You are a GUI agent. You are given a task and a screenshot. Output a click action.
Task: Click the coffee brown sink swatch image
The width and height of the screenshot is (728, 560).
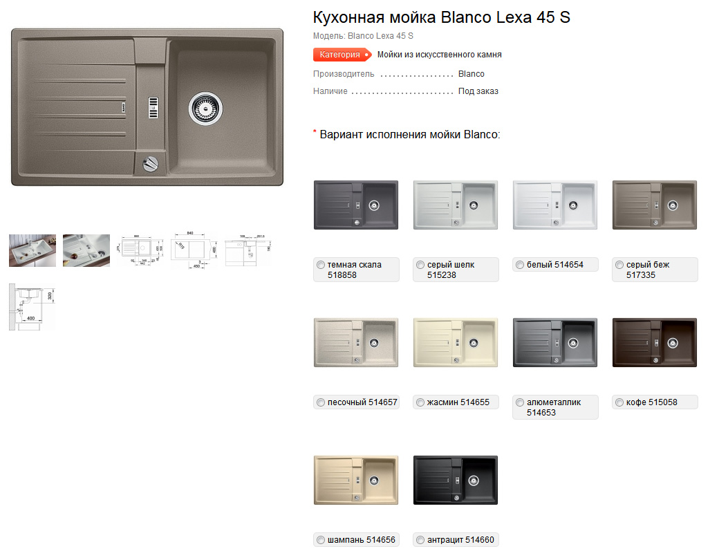655,342
